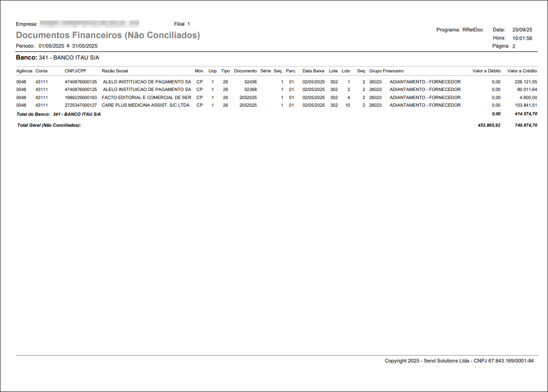
Task: Select CARE PLUS MEDICINA ASSIST. S/C LTDA row
Action: (146, 105)
